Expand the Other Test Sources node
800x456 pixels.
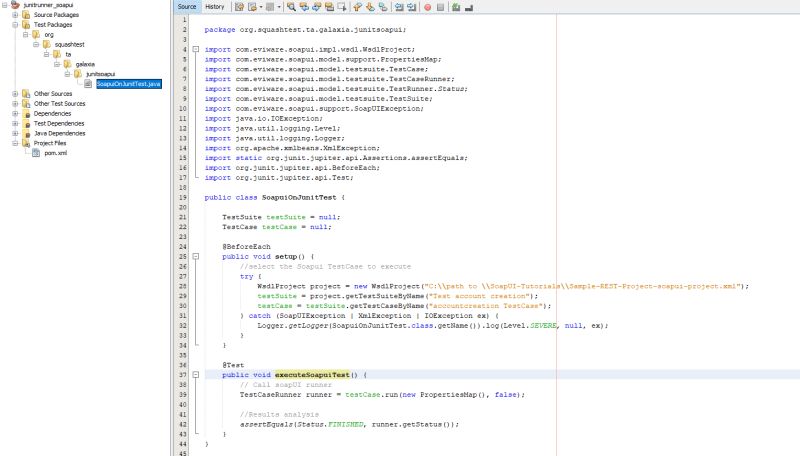click(15, 104)
